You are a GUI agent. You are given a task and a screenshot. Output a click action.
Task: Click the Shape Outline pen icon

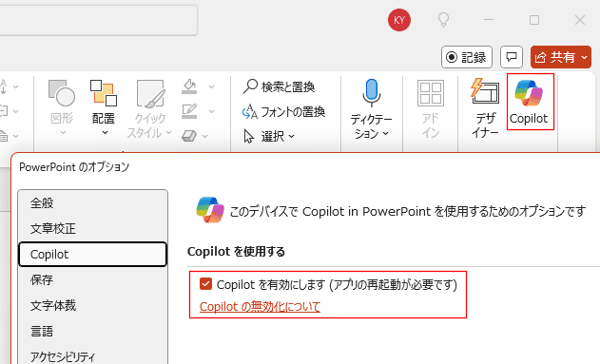tap(189, 111)
